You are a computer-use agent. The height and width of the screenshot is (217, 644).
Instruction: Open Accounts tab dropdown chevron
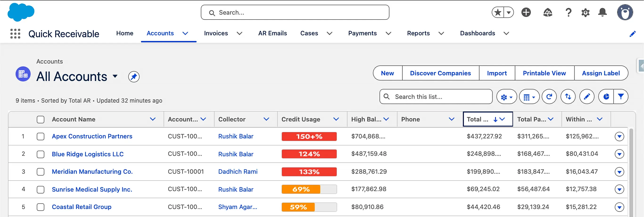[x=185, y=33]
